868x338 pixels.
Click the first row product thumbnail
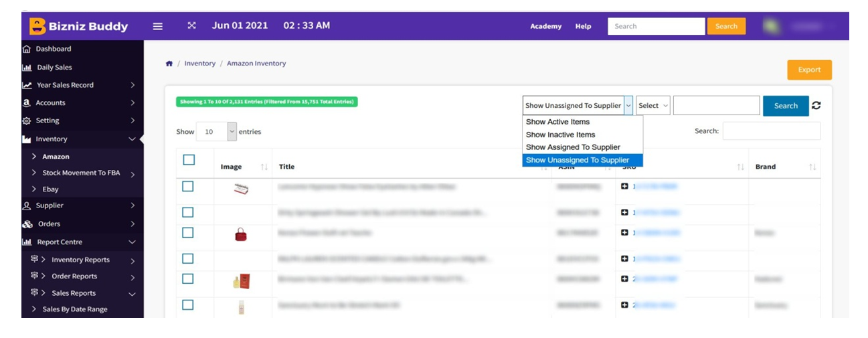241,189
